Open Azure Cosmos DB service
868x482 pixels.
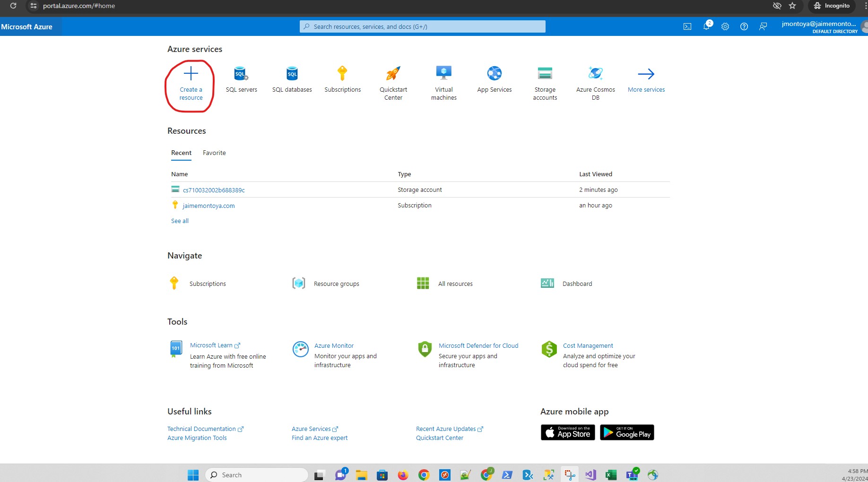tap(595, 83)
